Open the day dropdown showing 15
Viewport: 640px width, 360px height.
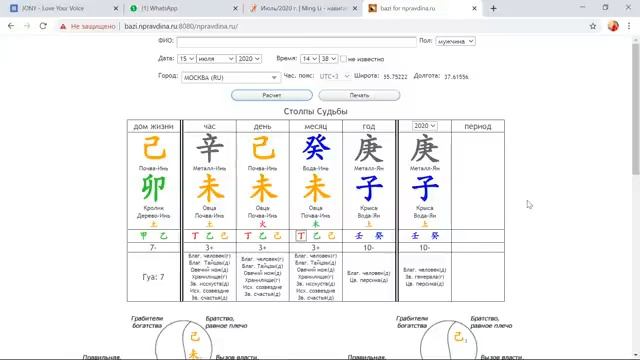pos(186,59)
